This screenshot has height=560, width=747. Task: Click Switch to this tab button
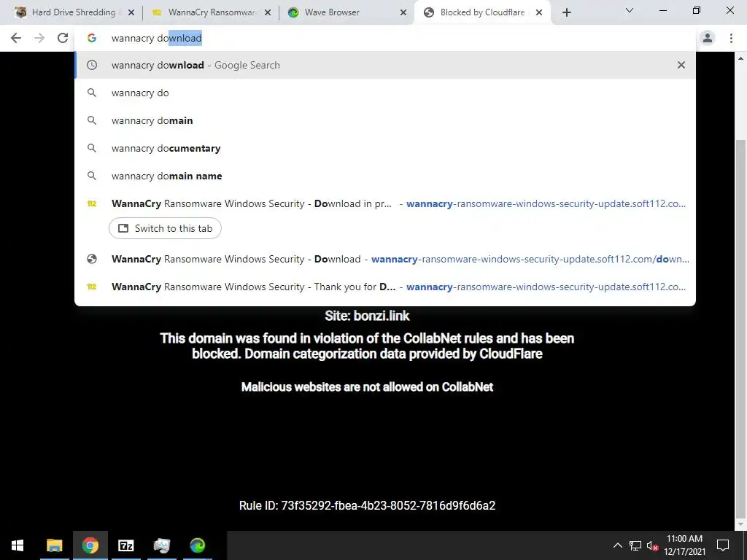point(165,228)
